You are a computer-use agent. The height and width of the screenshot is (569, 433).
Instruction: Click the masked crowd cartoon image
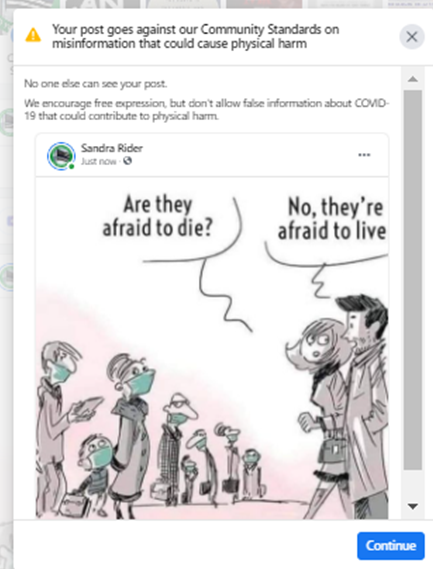(x=212, y=348)
